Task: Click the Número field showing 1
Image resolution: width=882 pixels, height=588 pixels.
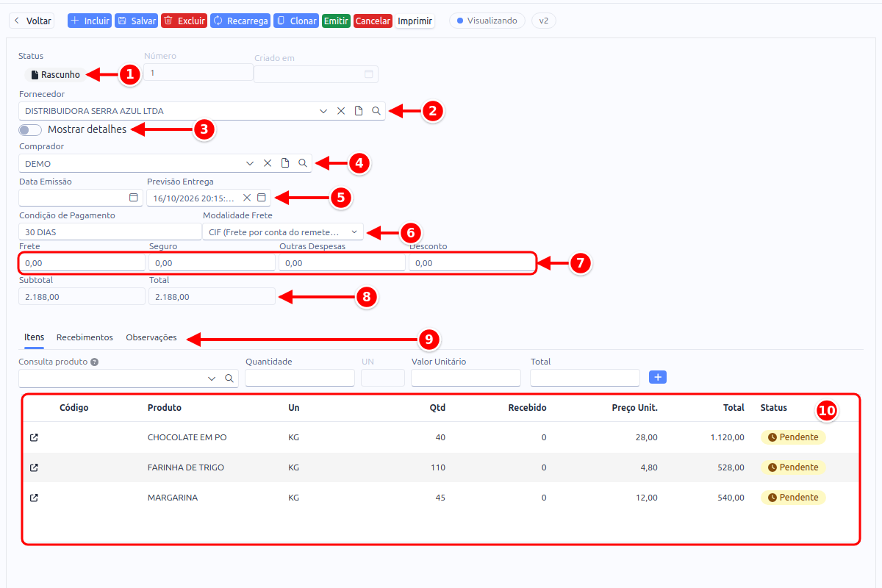Action: click(198, 72)
